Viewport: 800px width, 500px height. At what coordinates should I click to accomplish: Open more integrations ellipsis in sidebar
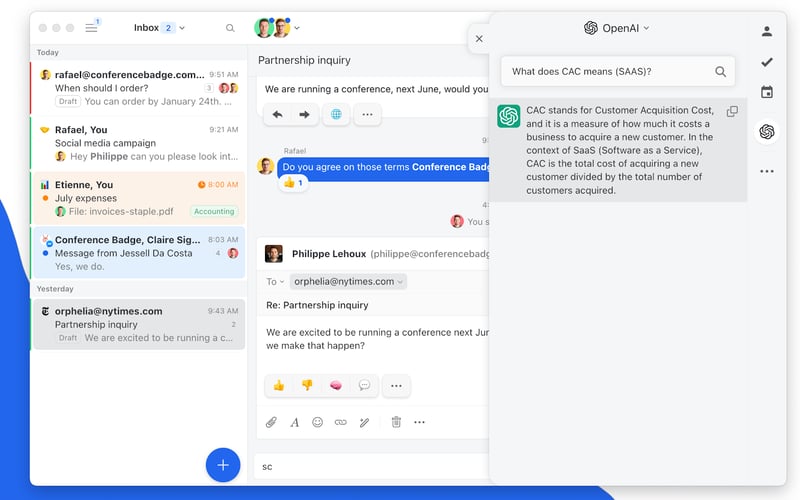pyautogui.click(x=766, y=171)
